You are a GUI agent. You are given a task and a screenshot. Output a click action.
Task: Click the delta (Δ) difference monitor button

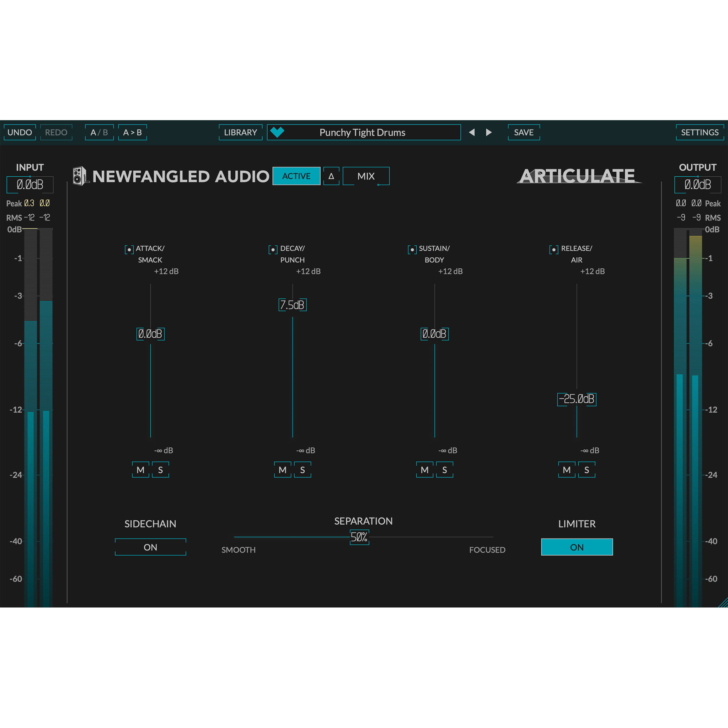pyautogui.click(x=331, y=176)
